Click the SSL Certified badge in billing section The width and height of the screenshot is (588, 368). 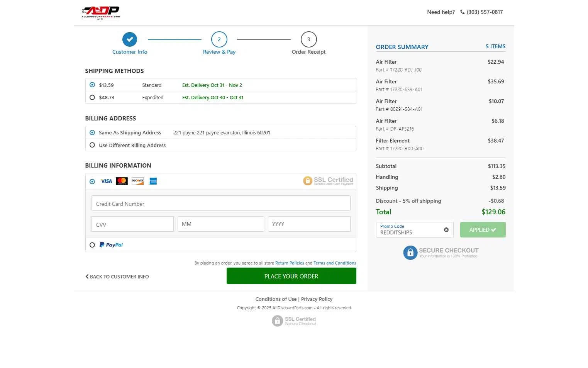(x=328, y=181)
